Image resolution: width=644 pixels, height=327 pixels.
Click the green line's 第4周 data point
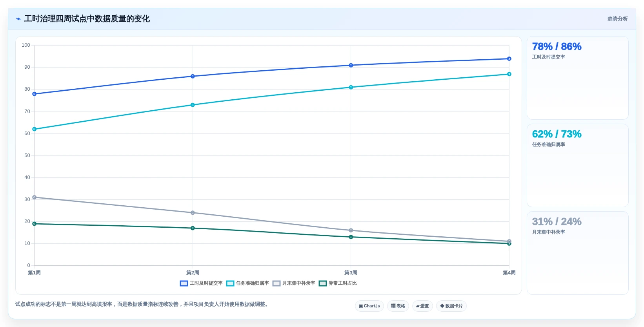(509, 244)
